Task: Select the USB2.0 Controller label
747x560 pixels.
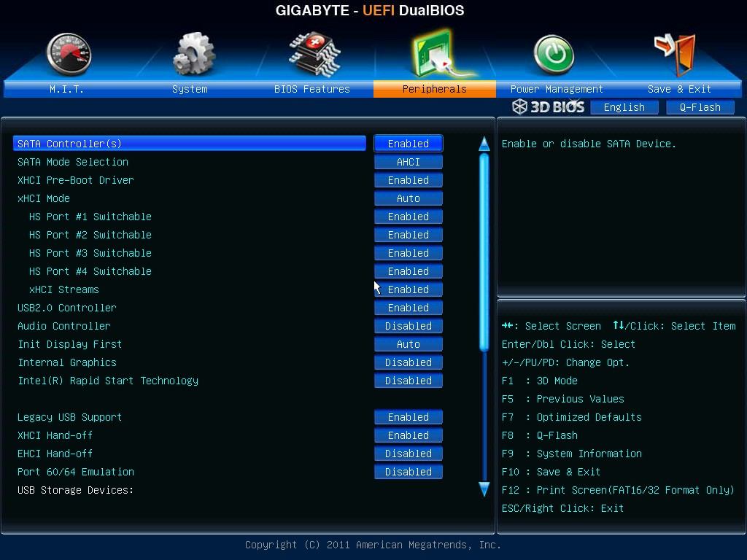Action: coord(66,308)
